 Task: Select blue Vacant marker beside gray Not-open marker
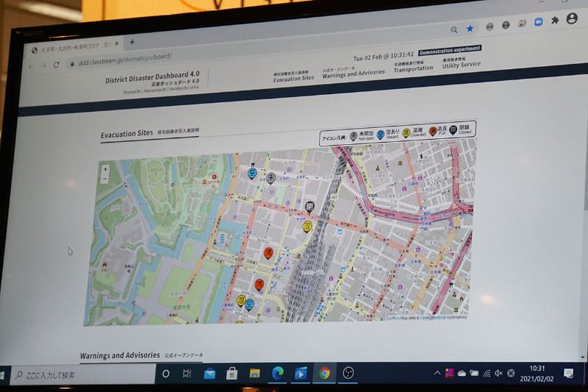click(252, 174)
